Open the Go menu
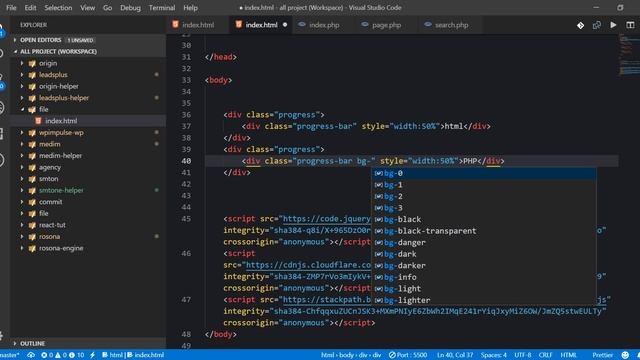 tap(107, 7)
